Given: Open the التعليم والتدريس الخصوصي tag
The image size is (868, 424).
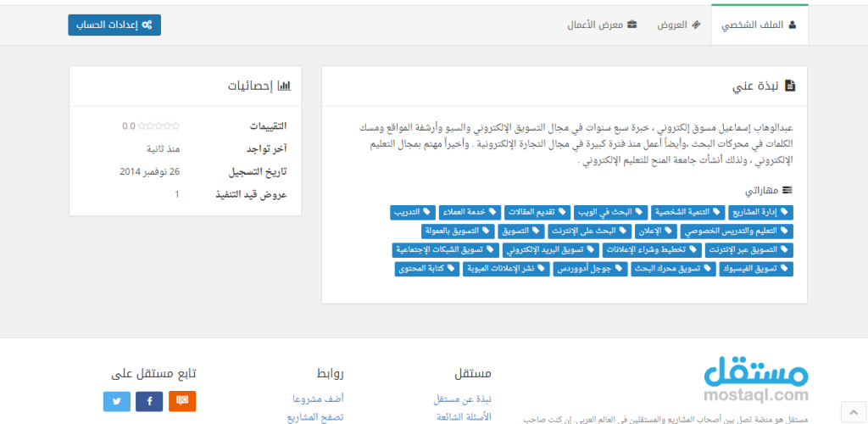Looking at the screenshot, I should (x=737, y=232).
